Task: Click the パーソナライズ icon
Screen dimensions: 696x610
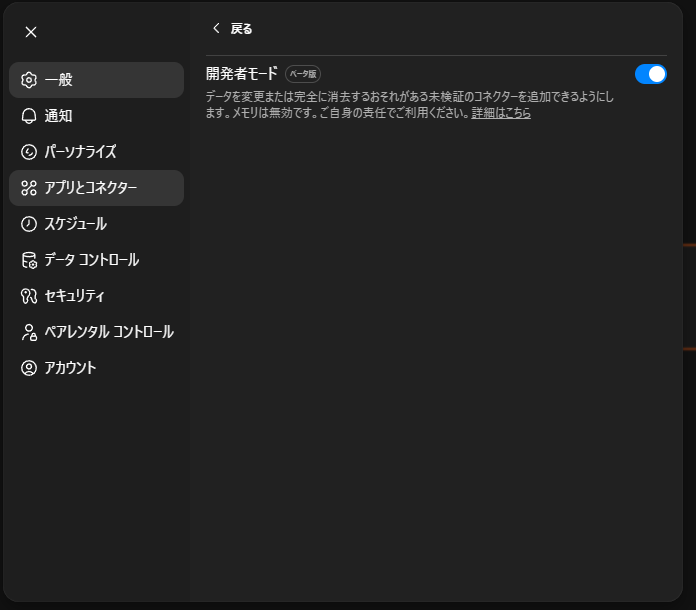Action: pos(29,152)
